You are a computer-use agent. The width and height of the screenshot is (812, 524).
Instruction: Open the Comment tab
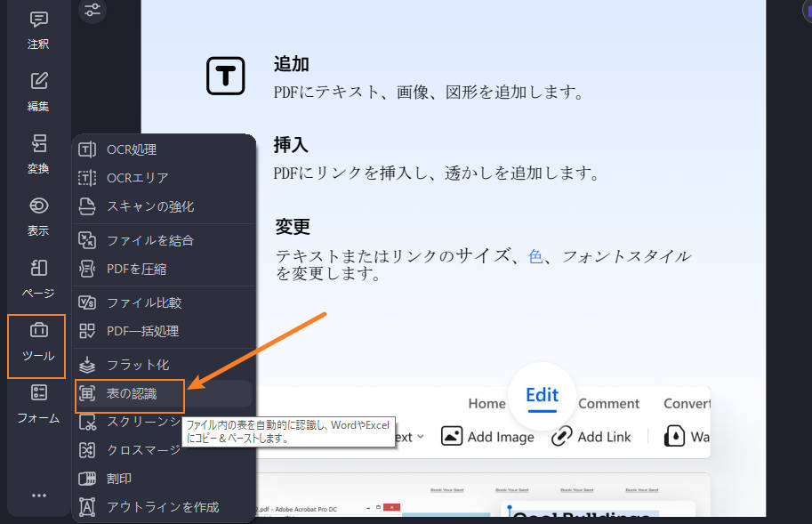click(608, 403)
